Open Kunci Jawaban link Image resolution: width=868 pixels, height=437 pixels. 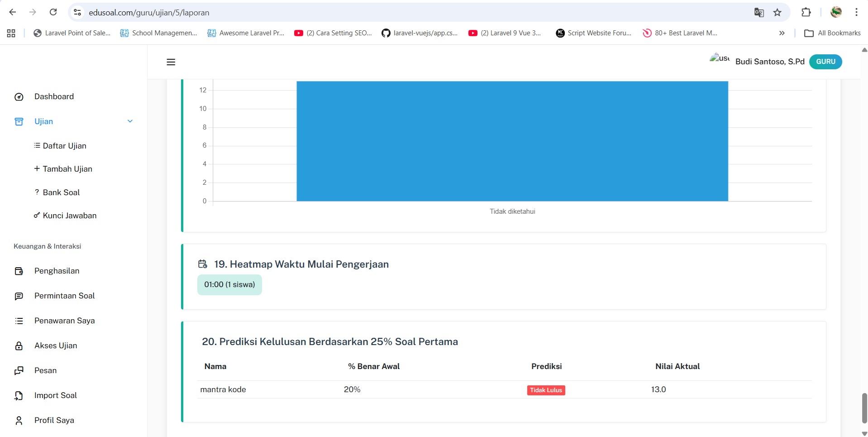click(x=69, y=216)
